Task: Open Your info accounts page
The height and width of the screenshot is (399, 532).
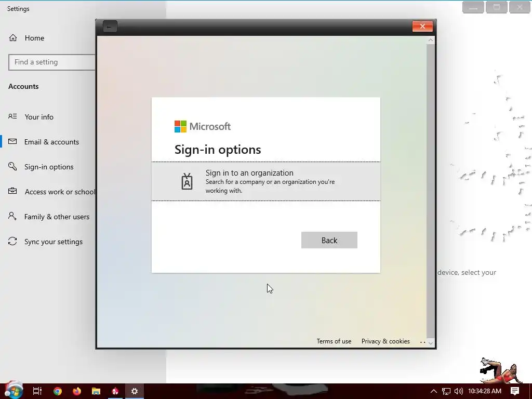Action: point(39,117)
